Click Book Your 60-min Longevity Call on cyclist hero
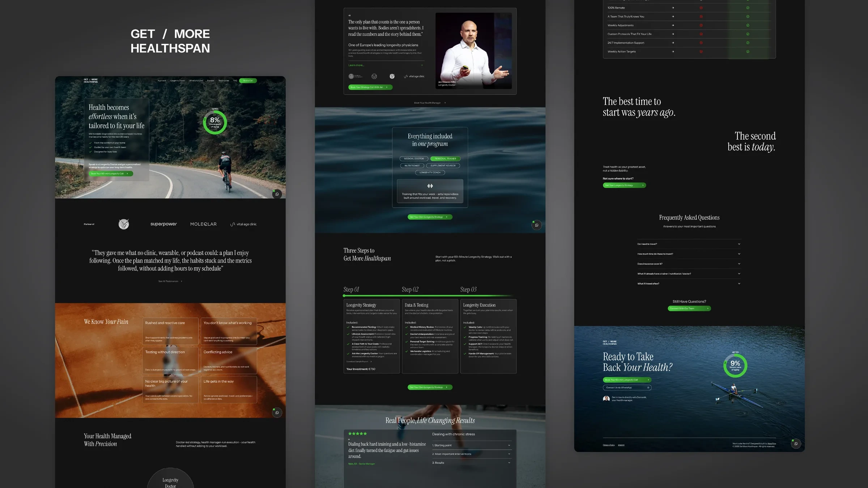 [x=111, y=174]
